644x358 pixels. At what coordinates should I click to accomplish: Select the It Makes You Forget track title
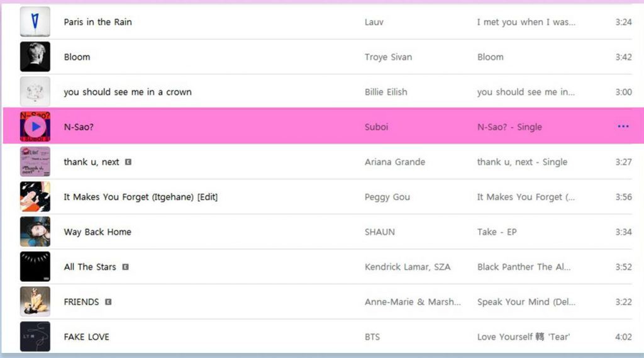[140, 197]
